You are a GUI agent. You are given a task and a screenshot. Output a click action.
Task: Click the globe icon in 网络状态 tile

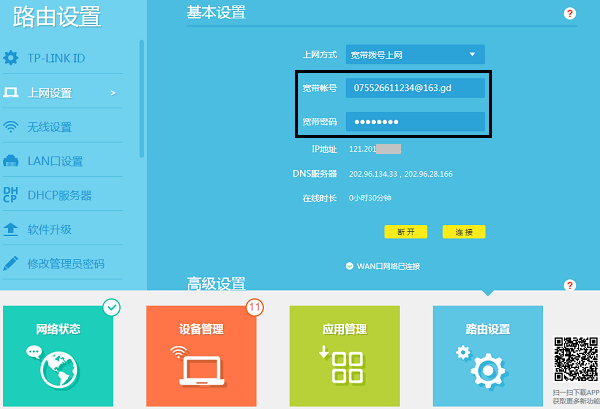click(59, 370)
